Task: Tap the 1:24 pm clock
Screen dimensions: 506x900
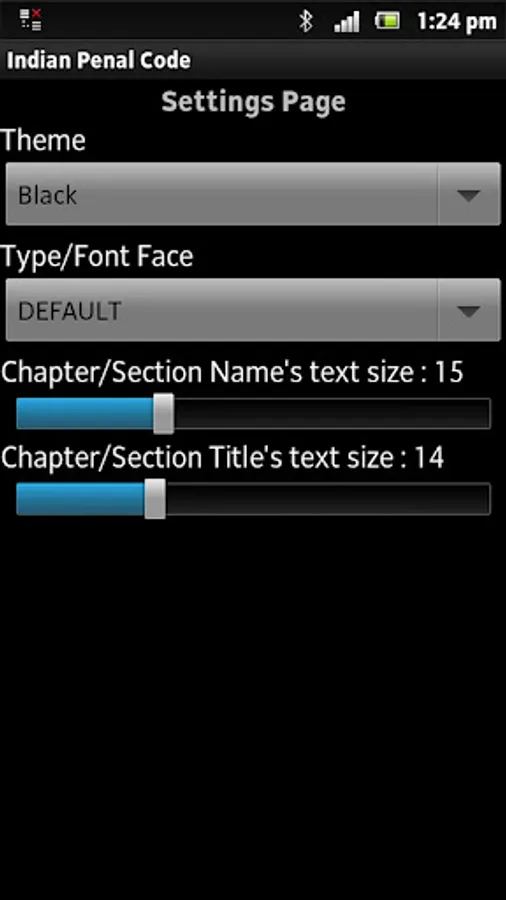Action: [457, 22]
